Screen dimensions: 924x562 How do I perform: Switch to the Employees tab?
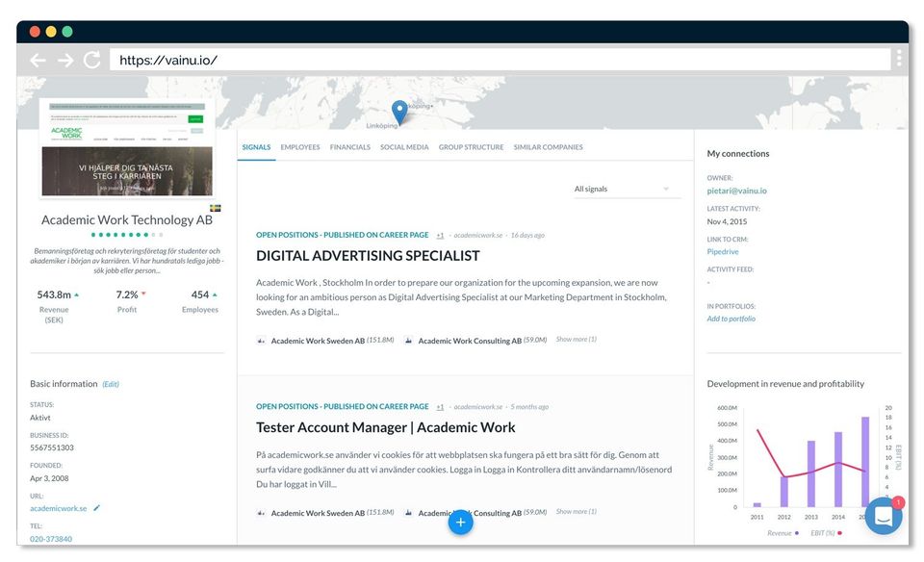[300, 147]
